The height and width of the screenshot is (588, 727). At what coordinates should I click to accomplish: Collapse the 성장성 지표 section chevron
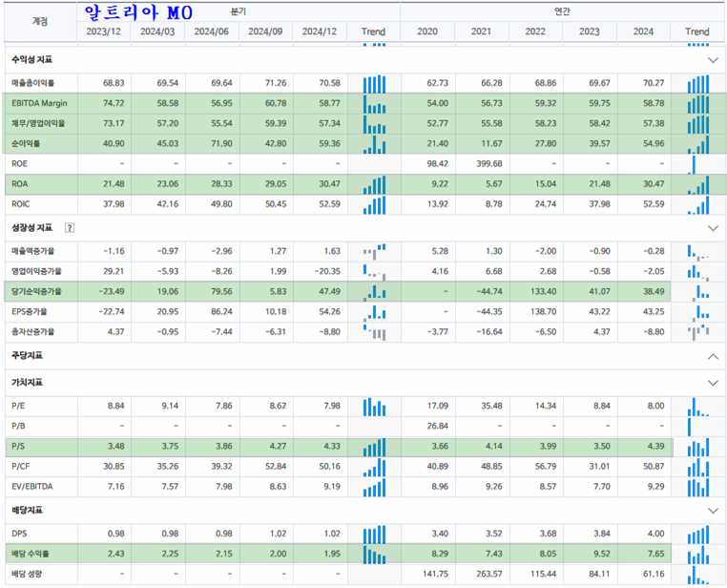coord(713,228)
